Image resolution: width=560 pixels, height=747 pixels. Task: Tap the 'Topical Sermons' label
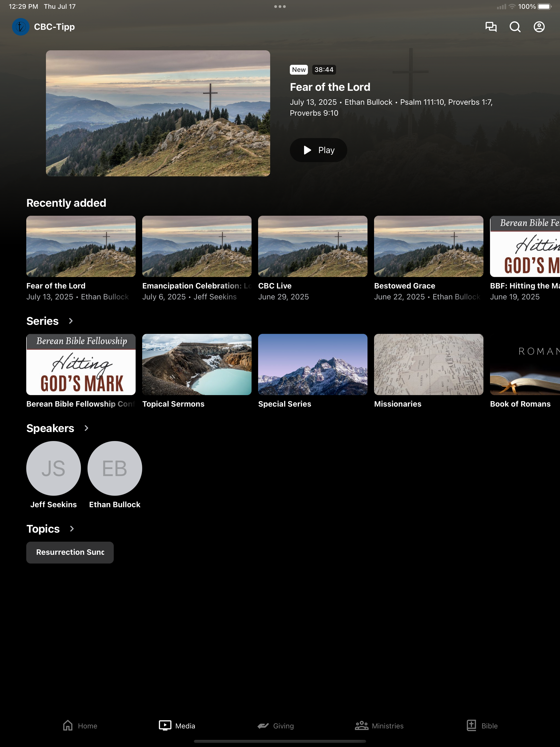tap(173, 404)
